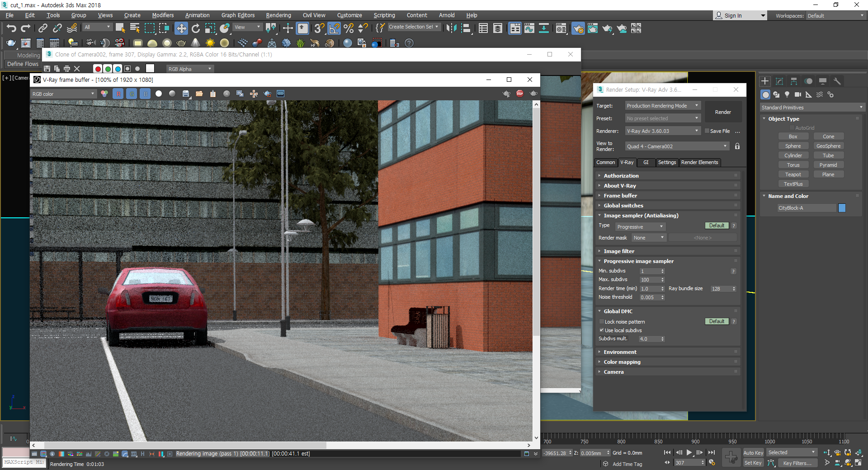Click CityBlock-A object color swatch
Image resolution: width=868 pixels, height=470 pixels.
(x=842, y=208)
